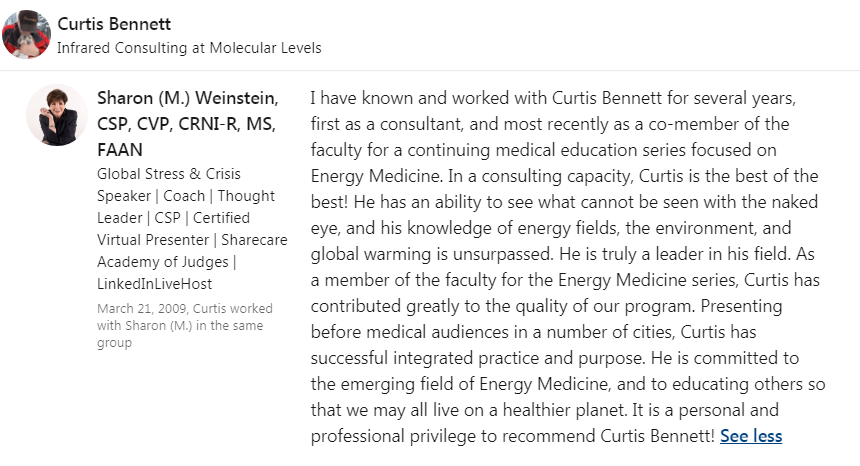The width and height of the screenshot is (860, 466).
Task: Click the CSP, CVP, CRNI-R, MS credentials line
Action: (x=186, y=124)
